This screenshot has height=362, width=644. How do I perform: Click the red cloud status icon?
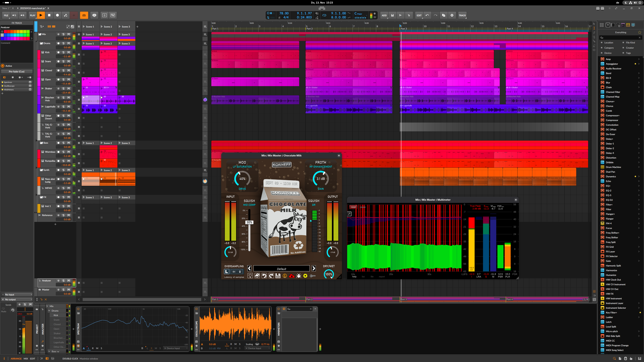coord(291,276)
